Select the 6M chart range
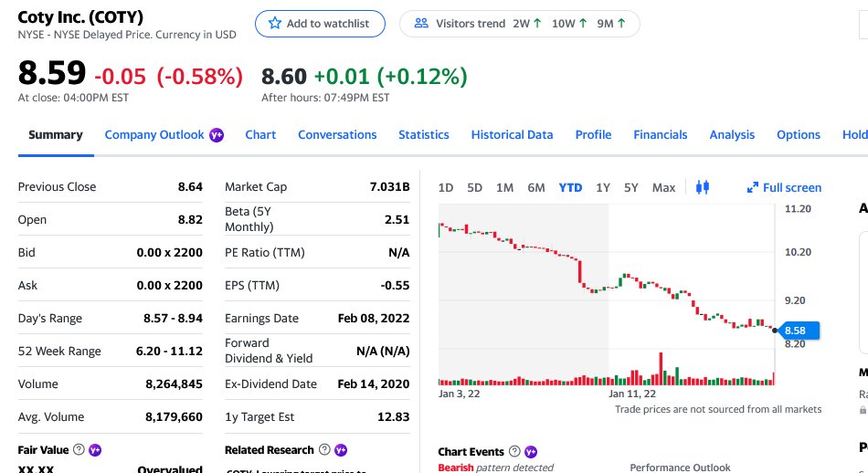Screen dimensions: 868x473 click(x=535, y=187)
